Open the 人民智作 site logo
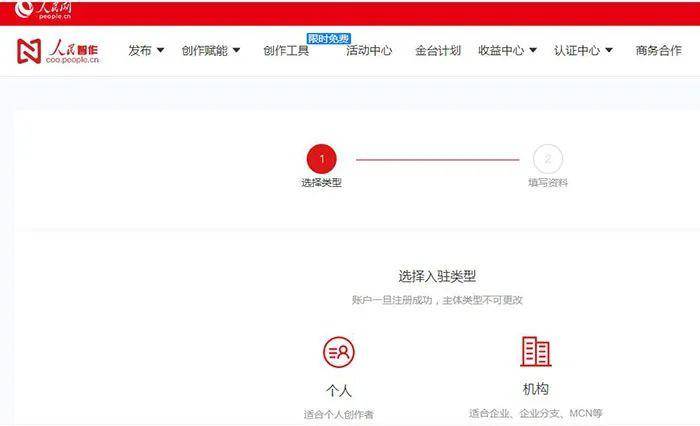 pyautogui.click(x=58, y=51)
